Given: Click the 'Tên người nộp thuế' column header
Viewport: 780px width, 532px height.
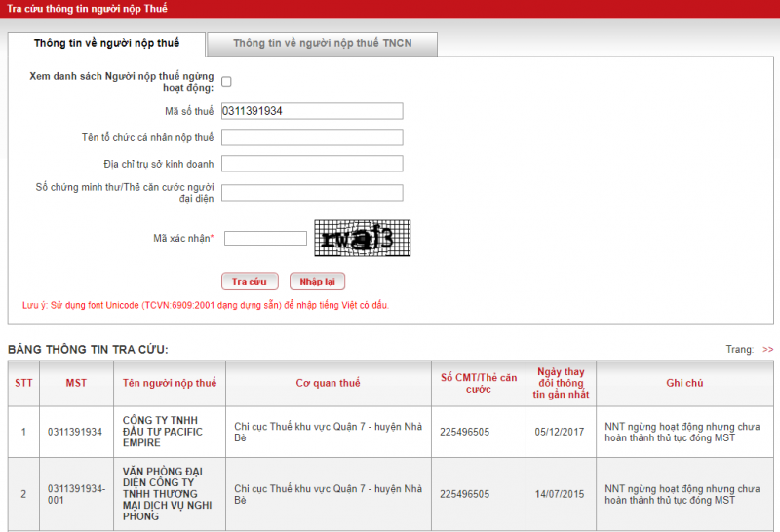Looking at the screenshot, I should (x=170, y=384).
